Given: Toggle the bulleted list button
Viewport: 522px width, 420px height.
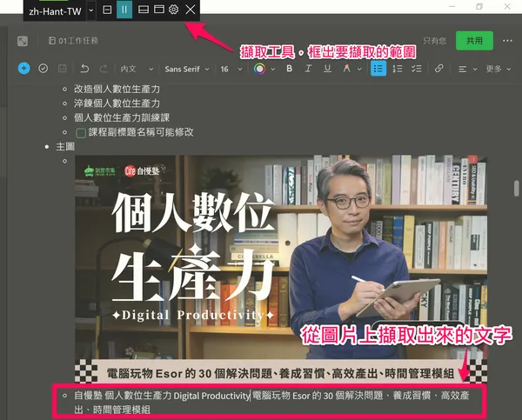Looking at the screenshot, I should 378,69.
